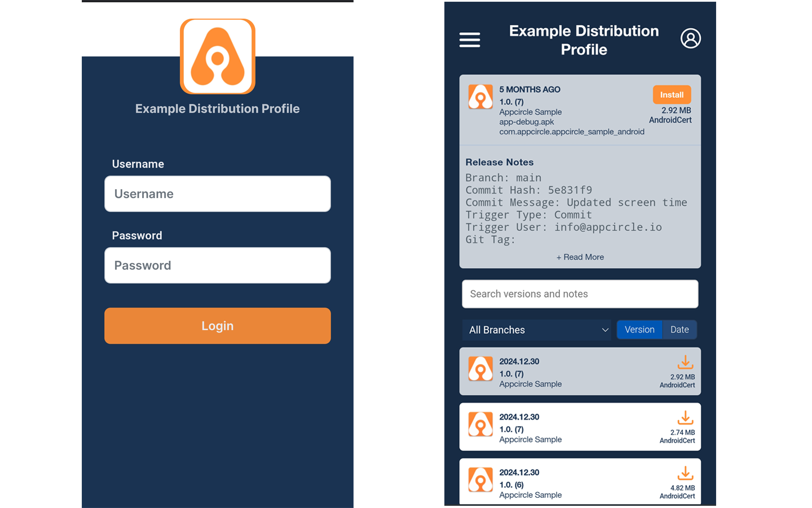812x508 pixels.
Task: Expand release notes with Read More
Action: coord(580,257)
